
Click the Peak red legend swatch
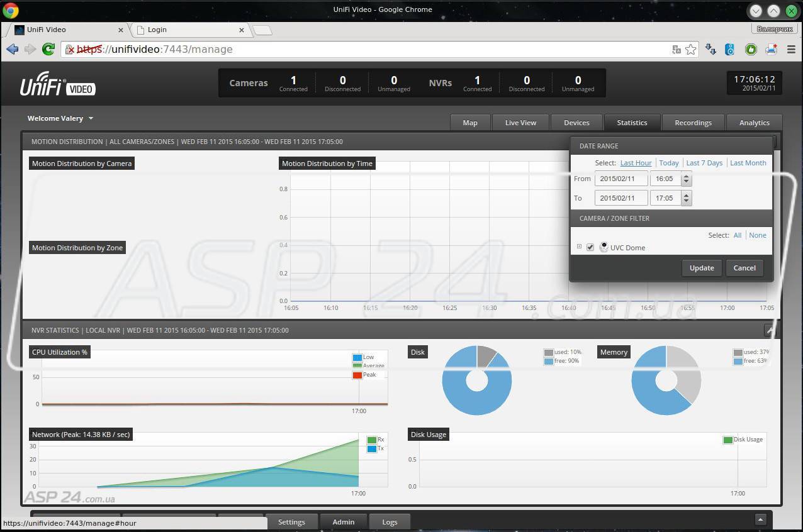357,375
